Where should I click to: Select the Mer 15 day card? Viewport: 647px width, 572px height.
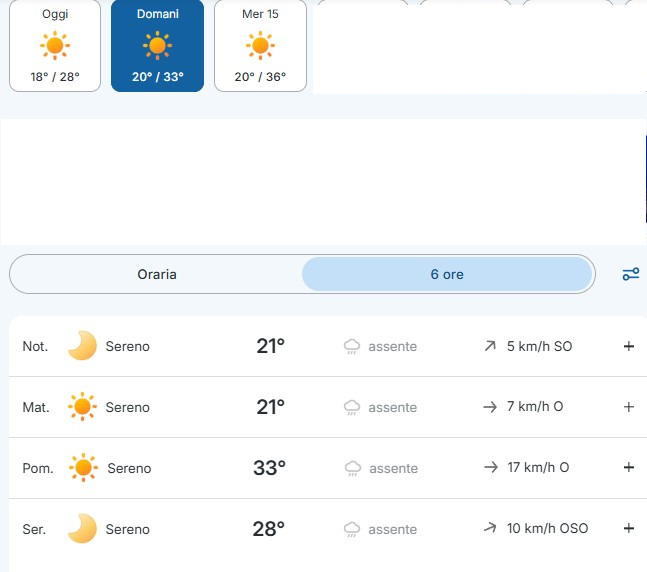(x=260, y=45)
